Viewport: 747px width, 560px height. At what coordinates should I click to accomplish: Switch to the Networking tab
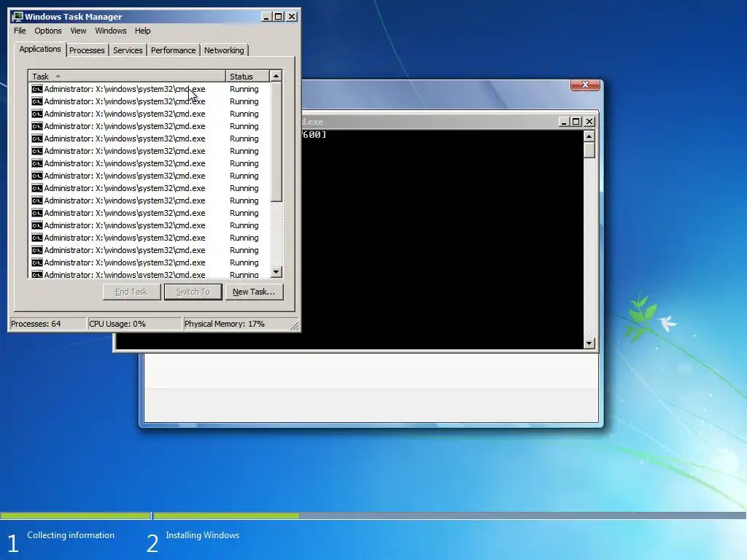(x=224, y=50)
